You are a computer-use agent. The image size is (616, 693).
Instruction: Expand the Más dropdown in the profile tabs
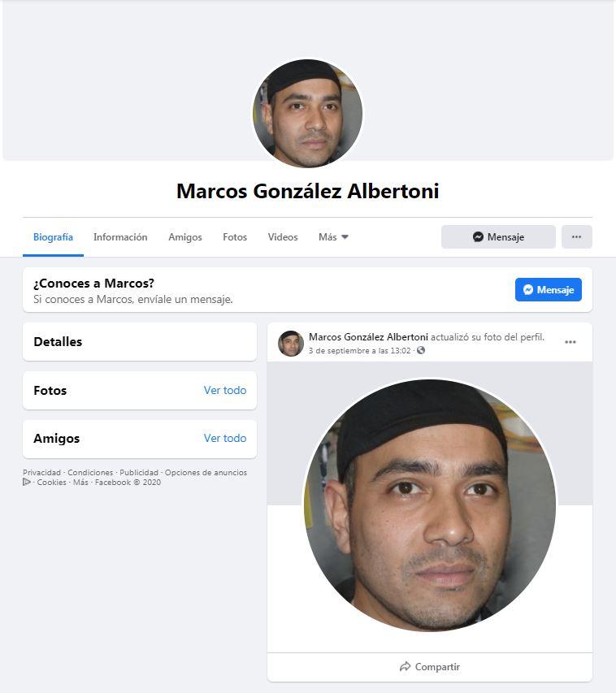tap(333, 237)
